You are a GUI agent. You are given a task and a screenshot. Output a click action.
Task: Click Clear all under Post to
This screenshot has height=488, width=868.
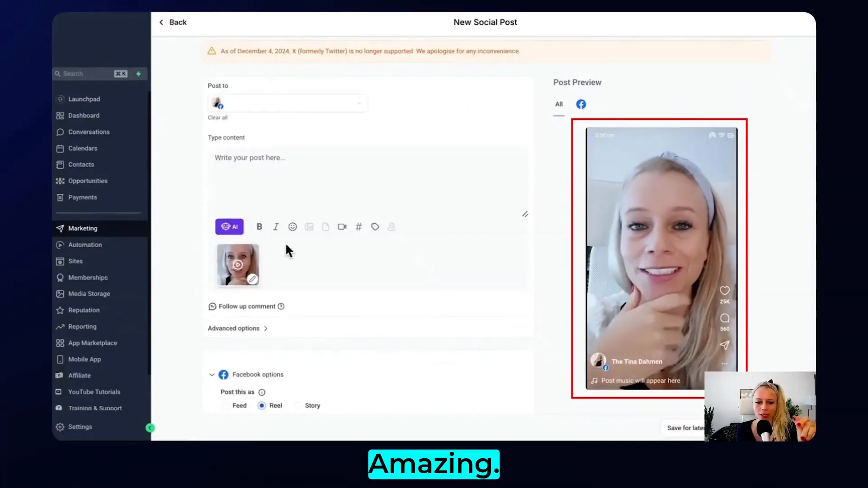click(217, 117)
